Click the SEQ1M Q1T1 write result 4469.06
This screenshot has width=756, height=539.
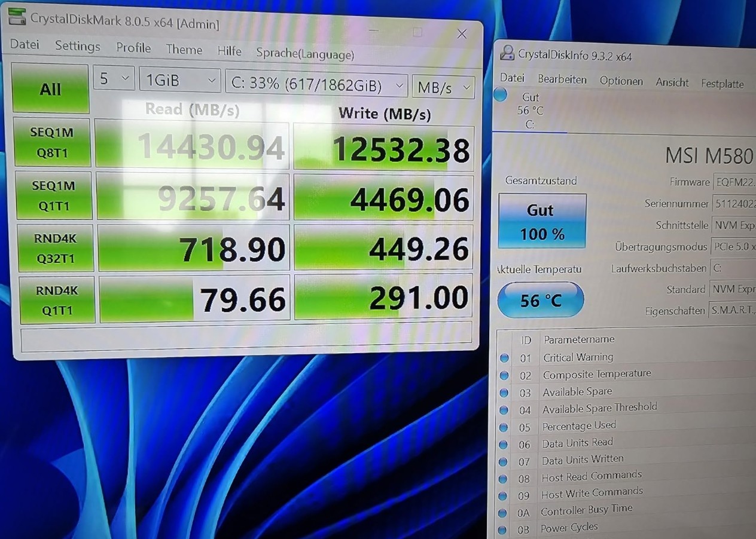click(x=383, y=198)
